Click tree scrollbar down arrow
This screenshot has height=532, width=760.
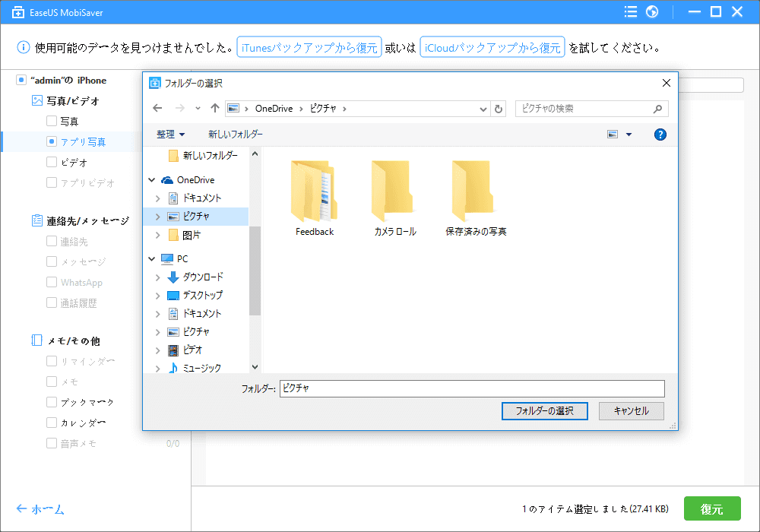[255, 367]
